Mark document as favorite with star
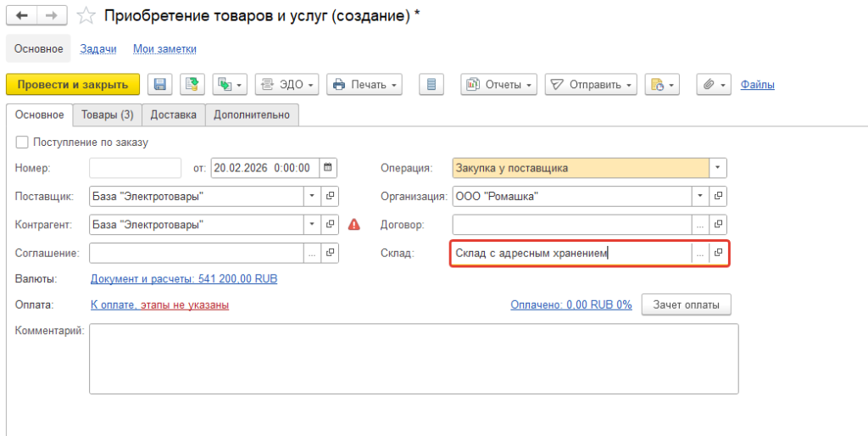 tap(86, 15)
